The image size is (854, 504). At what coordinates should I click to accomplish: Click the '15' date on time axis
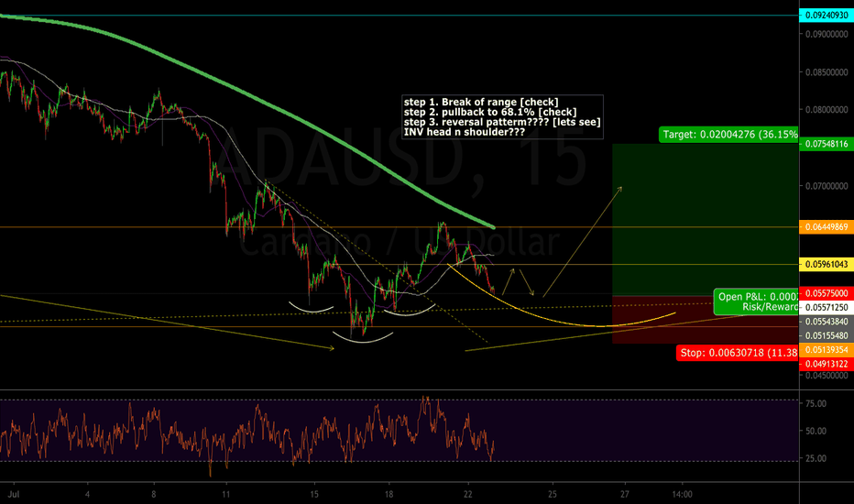(314, 494)
